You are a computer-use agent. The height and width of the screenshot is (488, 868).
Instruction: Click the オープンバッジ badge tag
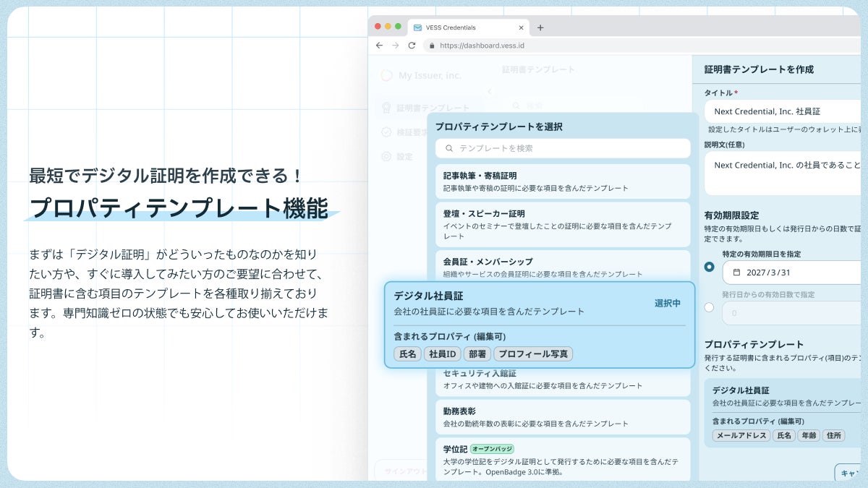[492, 449]
